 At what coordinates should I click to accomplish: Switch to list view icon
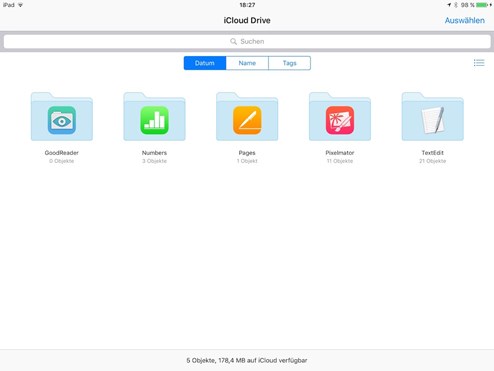pos(479,63)
